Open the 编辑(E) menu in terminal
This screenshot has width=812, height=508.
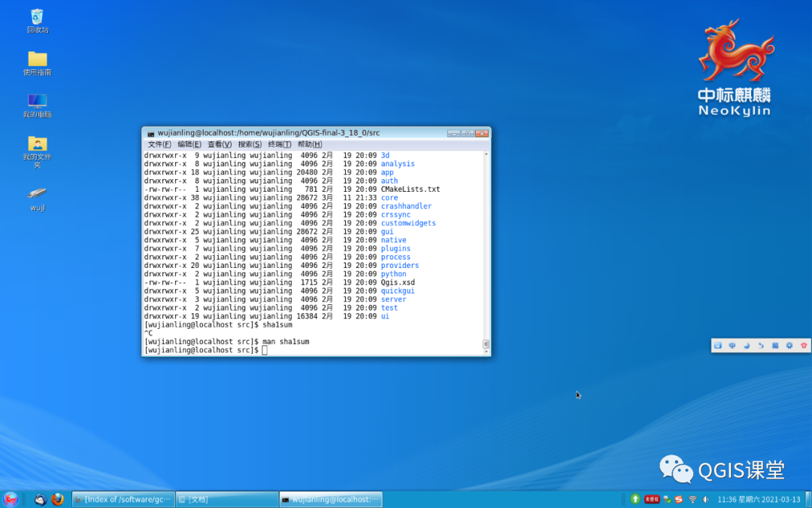189,144
